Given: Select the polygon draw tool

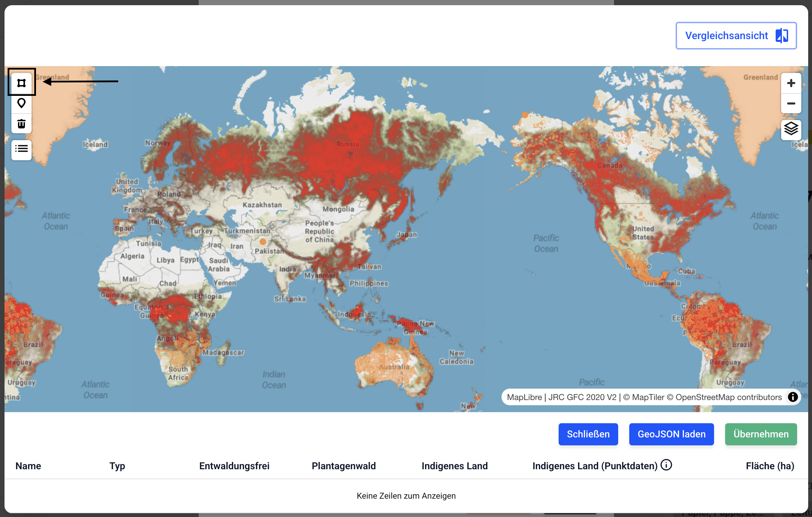Looking at the screenshot, I should click(21, 83).
